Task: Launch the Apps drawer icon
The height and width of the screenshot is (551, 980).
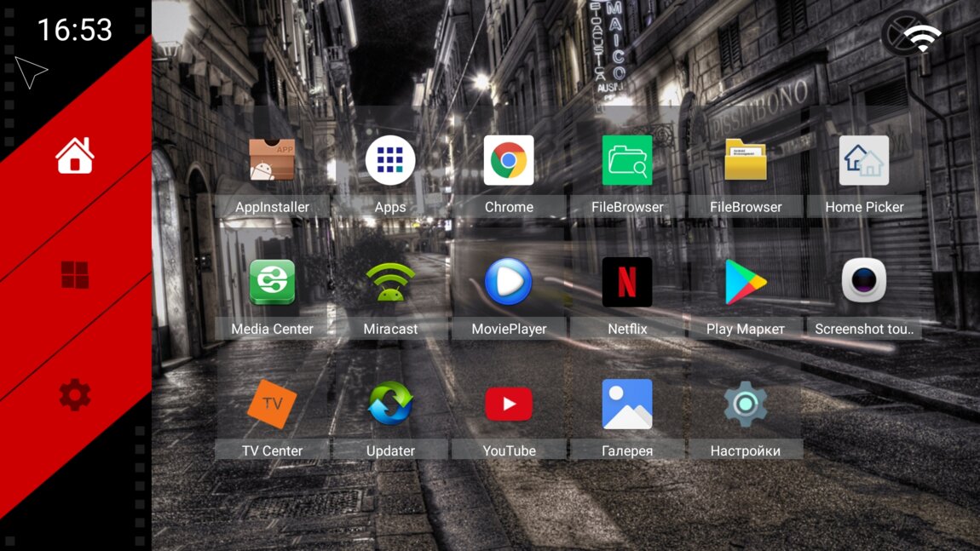Action: 390,161
